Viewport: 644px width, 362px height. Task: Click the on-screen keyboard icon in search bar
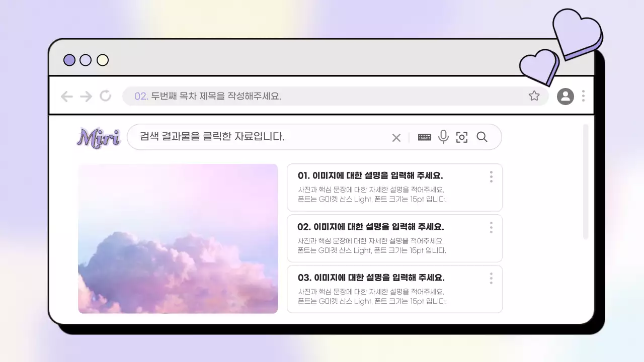click(424, 137)
